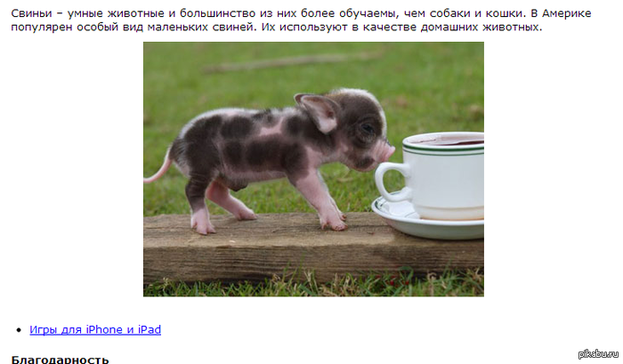Image resolution: width=623 pixels, height=364 pixels.
Task: Click the piglet's pink snout
Action: pyautogui.click(x=384, y=152)
